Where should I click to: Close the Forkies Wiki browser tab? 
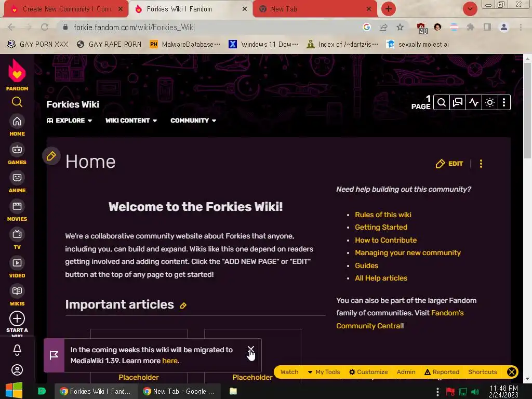pyautogui.click(x=245, y=9)
